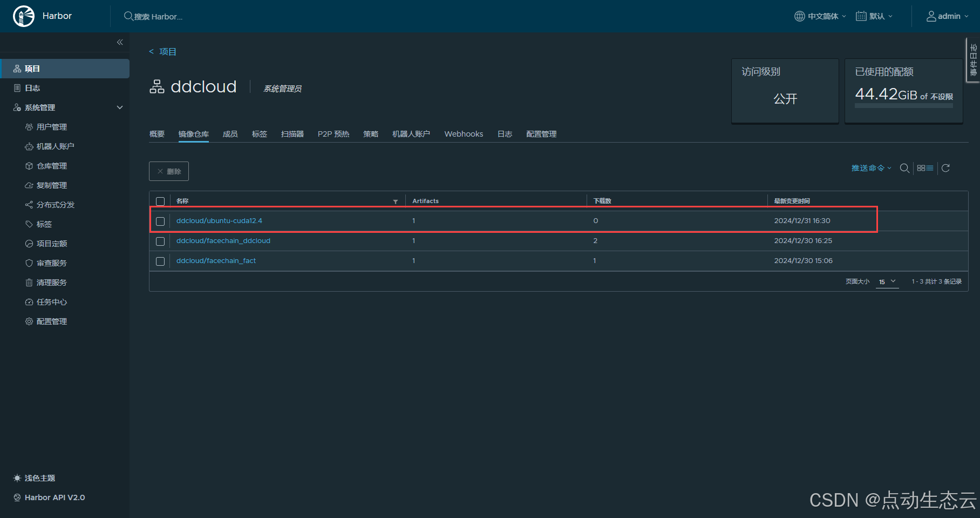Image resolution: width=980 pixels, height=518 pixels.
Task: Switch to the 镜像仓库 tab
Action: (194, 134)
